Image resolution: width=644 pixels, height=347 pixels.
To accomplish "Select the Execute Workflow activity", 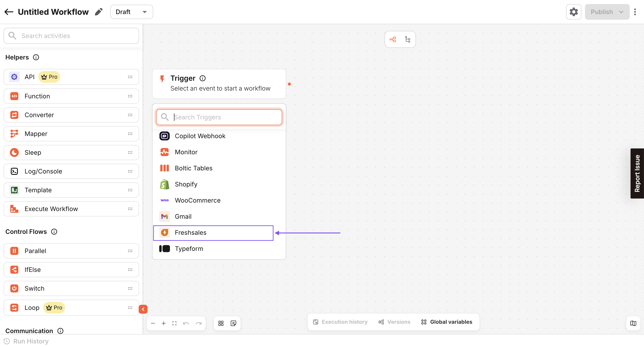I will (x=71, y=209).
